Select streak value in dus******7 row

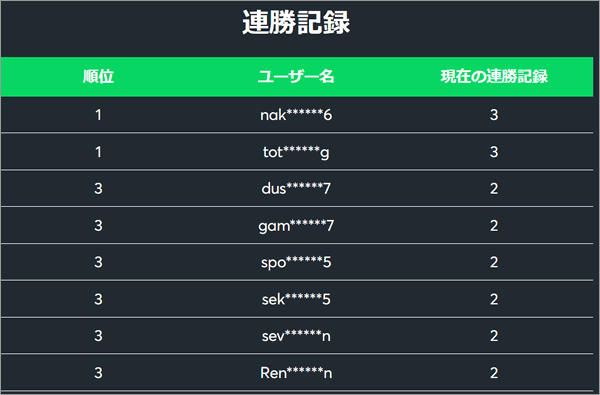pos(494,189)
